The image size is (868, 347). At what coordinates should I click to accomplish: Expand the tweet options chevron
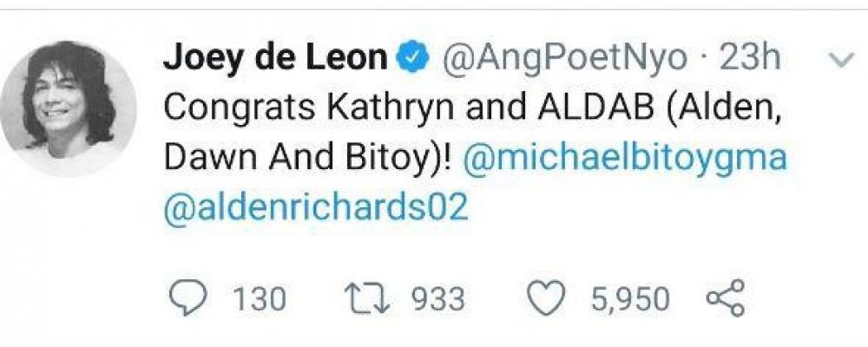pos(840,61)
